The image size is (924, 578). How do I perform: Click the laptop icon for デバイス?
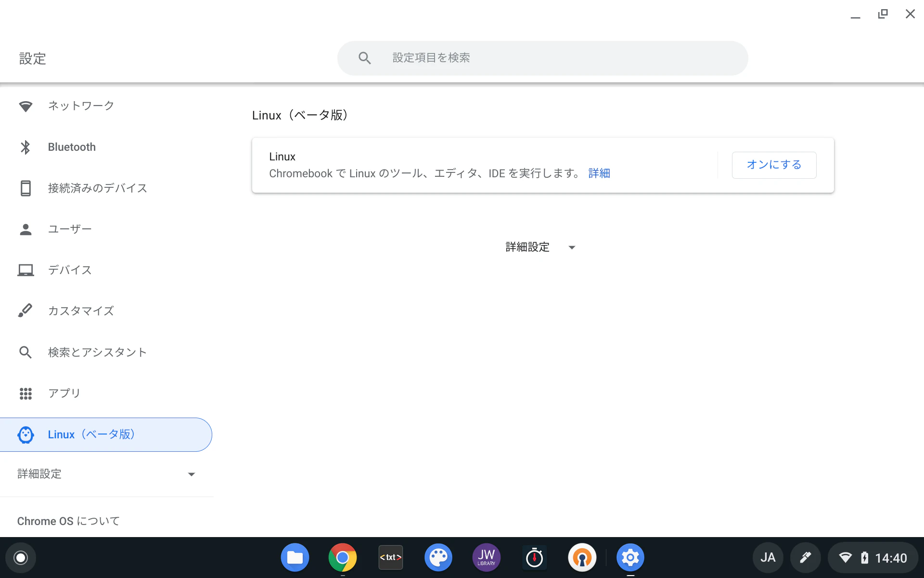26,270
